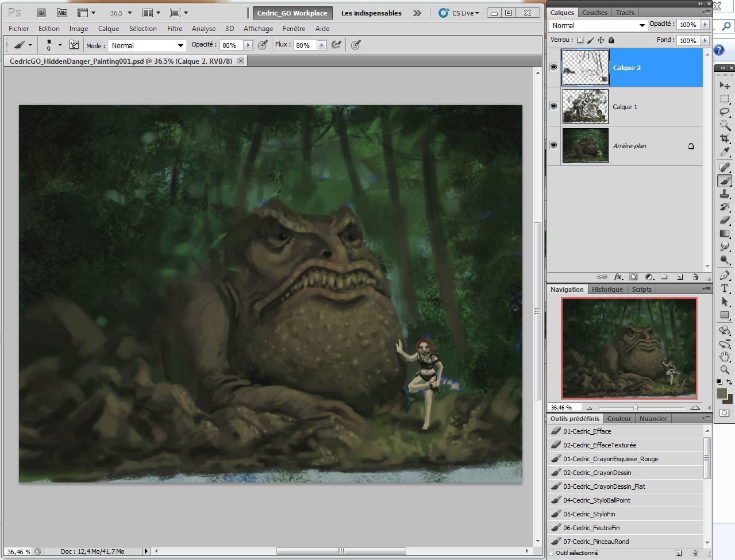Screen dimensions: 735x560
Task: Toggle visibility of Calque 1 layer
Action: [553, 106]
